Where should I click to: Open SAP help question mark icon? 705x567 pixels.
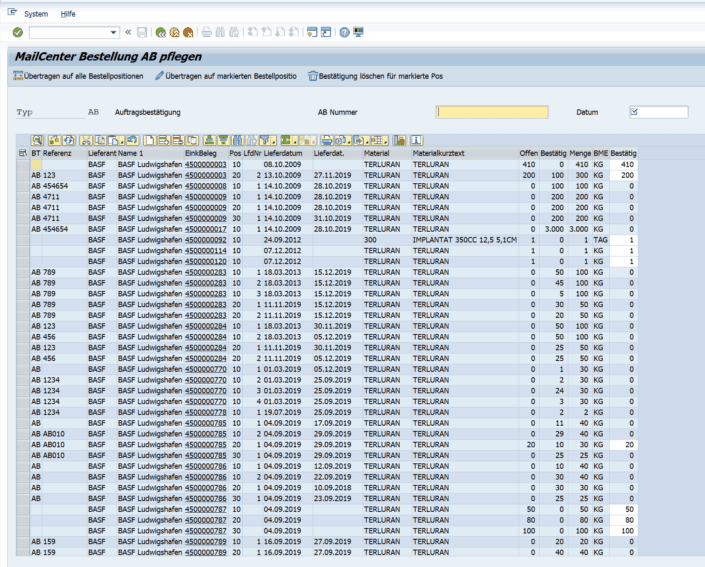(346, 33)
